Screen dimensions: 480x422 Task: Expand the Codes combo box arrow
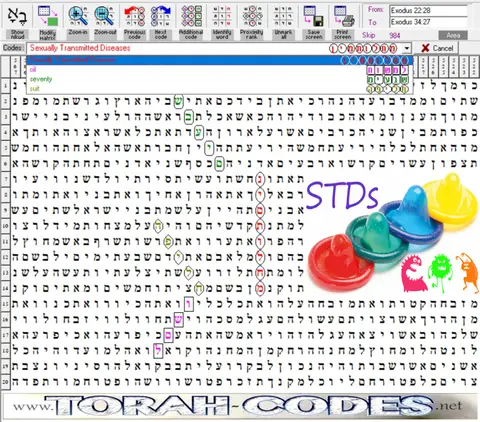tap(406, 48)
